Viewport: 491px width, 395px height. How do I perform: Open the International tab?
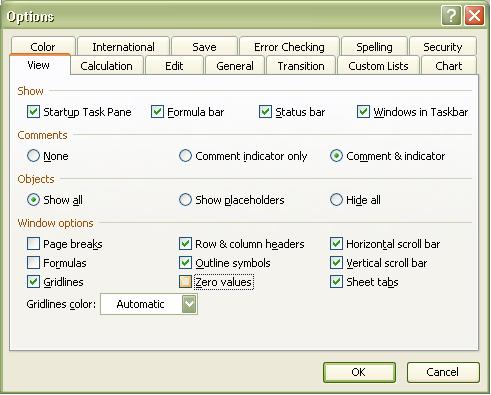coord(123,47)
